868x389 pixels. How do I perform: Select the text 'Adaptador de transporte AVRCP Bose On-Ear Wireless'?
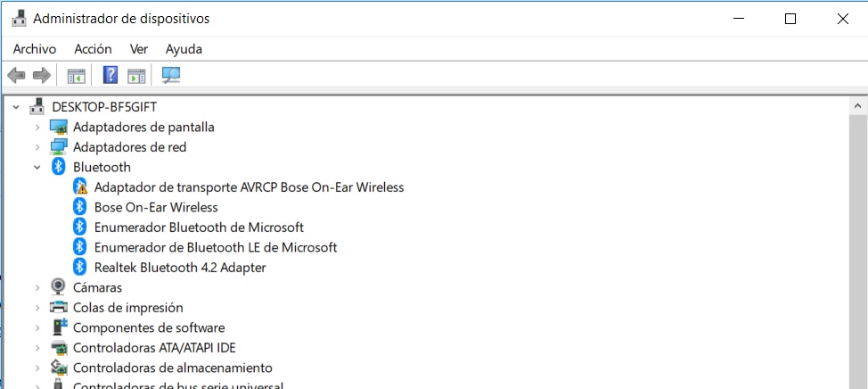[250, 187]
